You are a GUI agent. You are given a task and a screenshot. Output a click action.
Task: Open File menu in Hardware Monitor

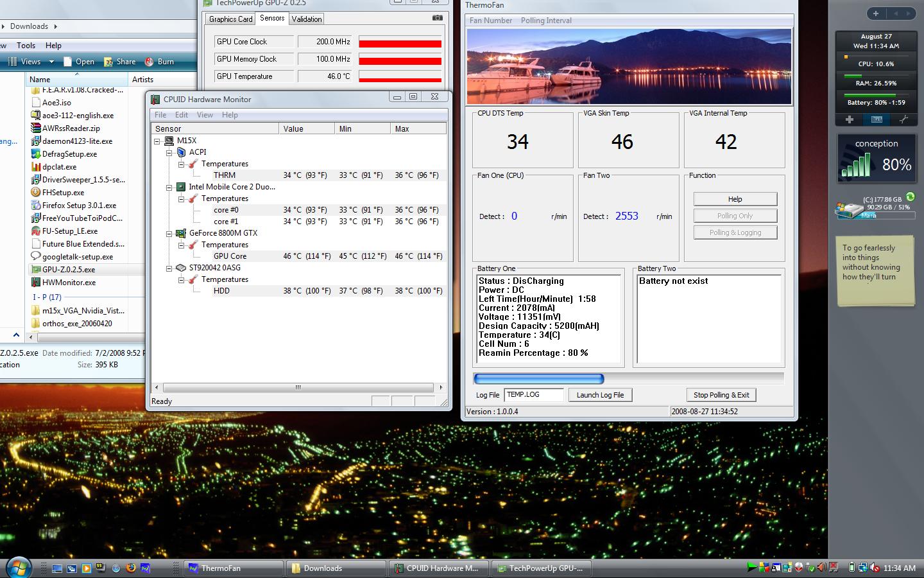[160, 115]
